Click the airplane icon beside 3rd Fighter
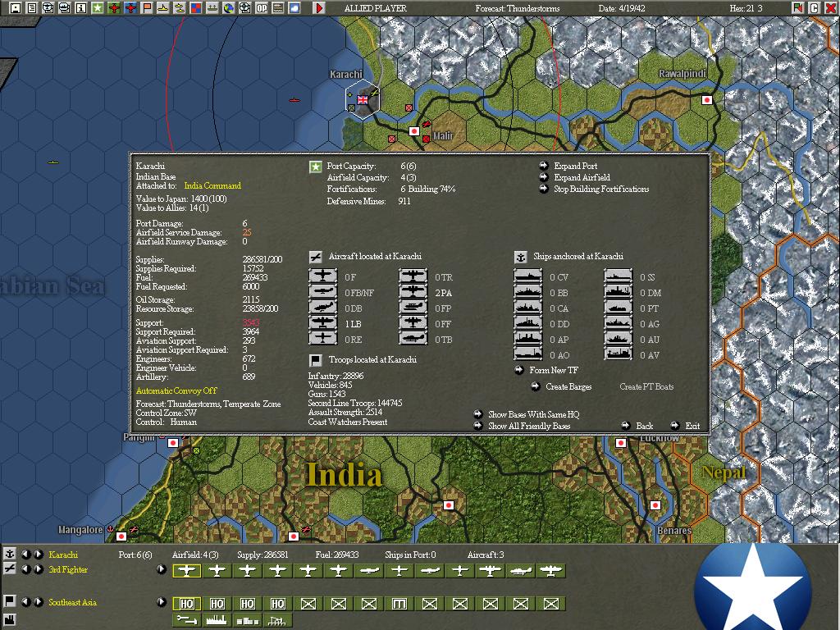Viewport: 840px width, 630px height. pyautogui.click(x=9, y=569)
